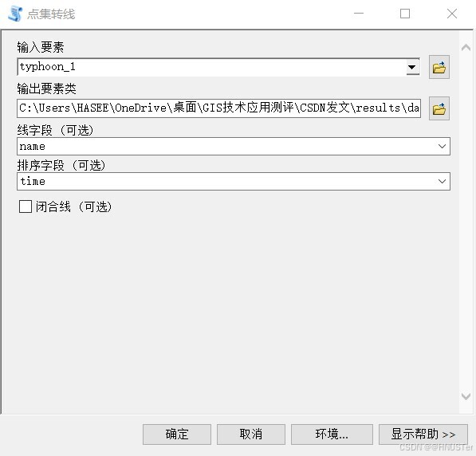Expand the 排序字段 dropdown showing time
The width and height of the screenshot is (476, 456).
442,181
